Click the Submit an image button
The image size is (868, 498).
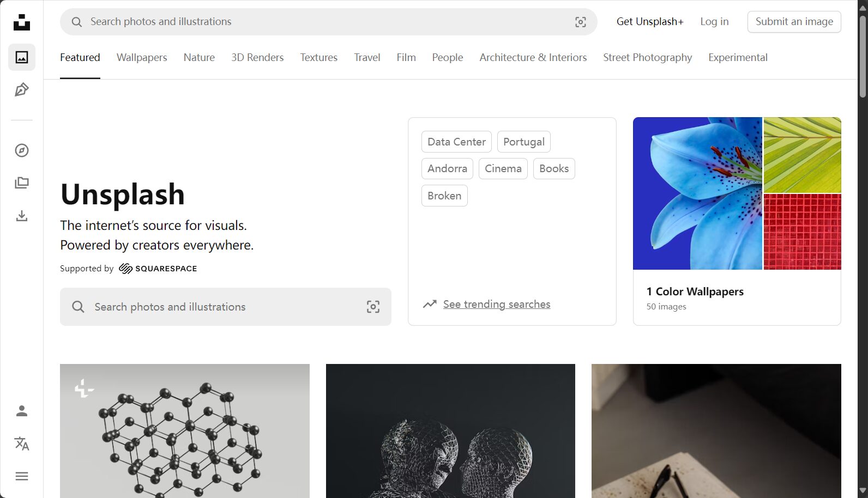(794, 22)
